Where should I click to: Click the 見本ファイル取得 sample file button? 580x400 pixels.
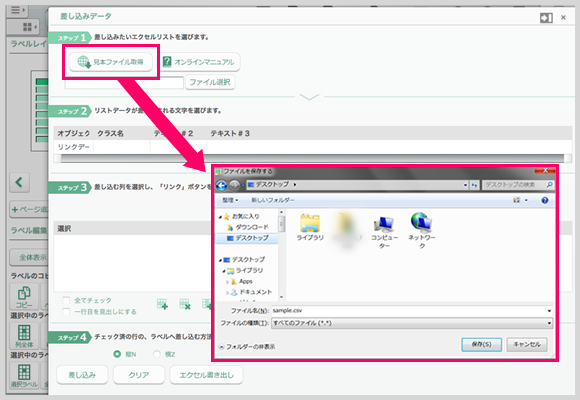tap(111, 62)
